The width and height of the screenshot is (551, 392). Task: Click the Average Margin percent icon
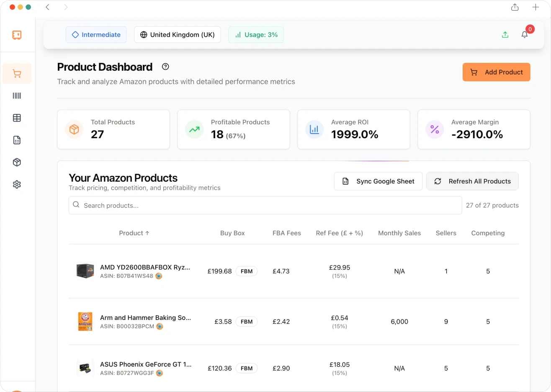pyautogui.click(x=435, y=129)
